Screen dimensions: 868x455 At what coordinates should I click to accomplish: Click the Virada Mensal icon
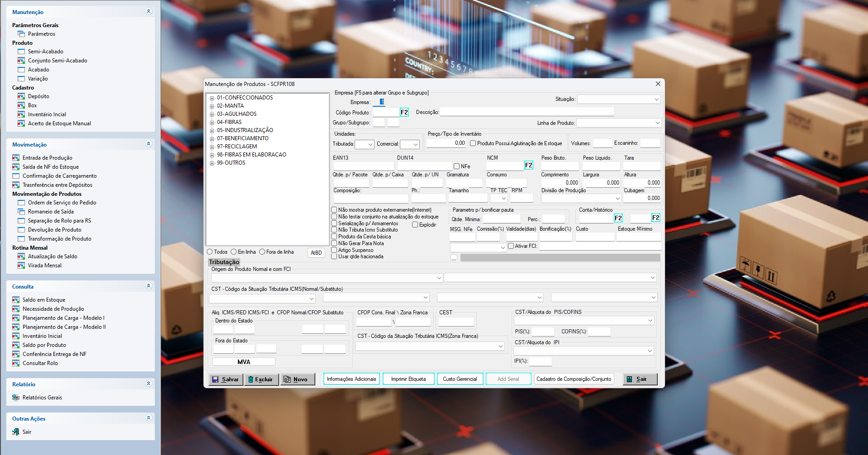click(x=21, y=265)
